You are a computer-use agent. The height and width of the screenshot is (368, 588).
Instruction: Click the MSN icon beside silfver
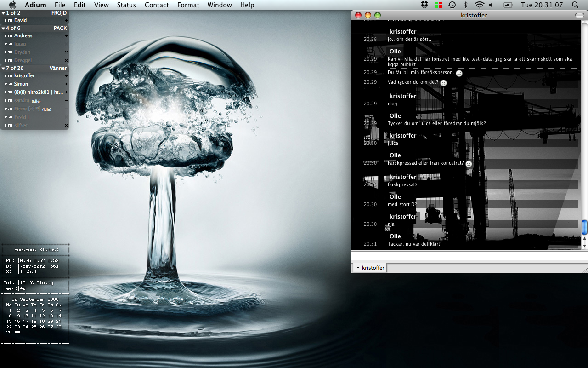click(9, 126)
